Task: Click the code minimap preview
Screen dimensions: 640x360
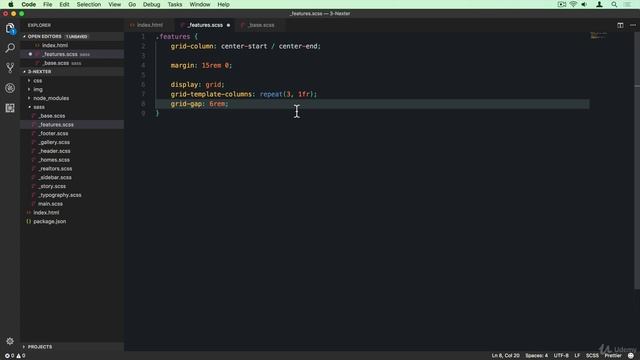Action: coord(598,36)
